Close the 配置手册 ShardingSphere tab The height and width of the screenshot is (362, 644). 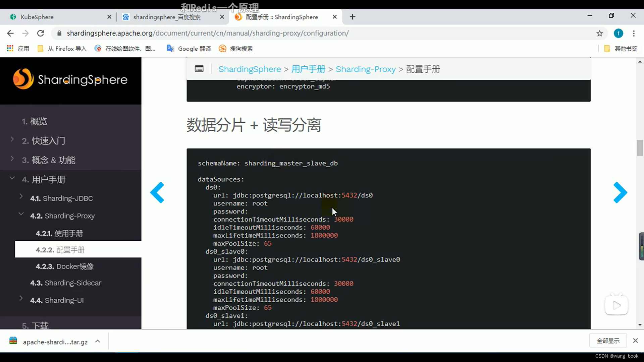point(335,17)
